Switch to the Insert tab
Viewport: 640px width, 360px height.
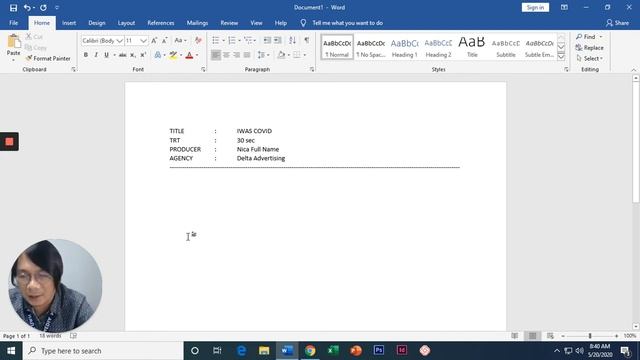click(x=69, y=23)
